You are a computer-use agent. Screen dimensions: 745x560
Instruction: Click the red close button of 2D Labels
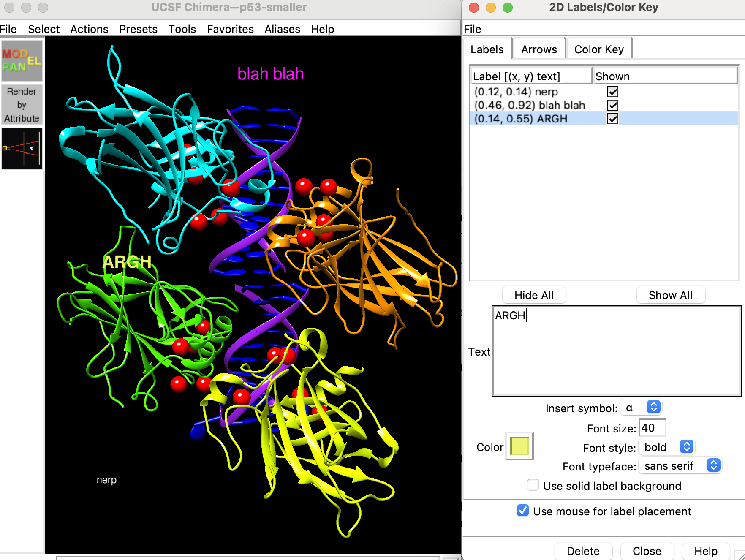click(x=474, y=8)
